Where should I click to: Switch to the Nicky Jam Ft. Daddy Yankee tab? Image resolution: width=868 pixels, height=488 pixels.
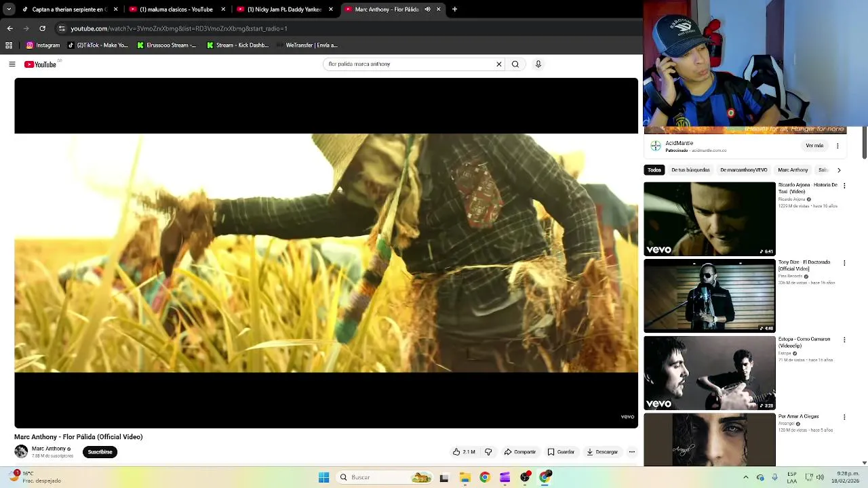pyautogui.click(x=285, y=9)
